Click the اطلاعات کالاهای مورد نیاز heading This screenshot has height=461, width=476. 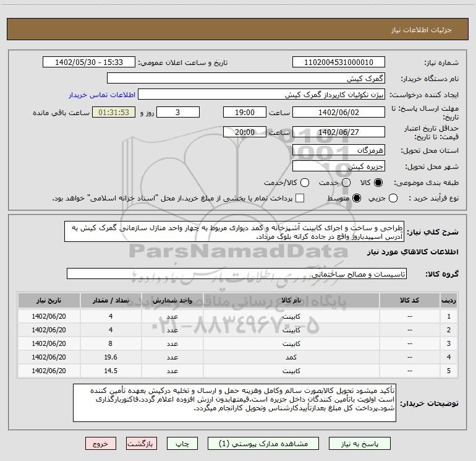pos(412,252)
